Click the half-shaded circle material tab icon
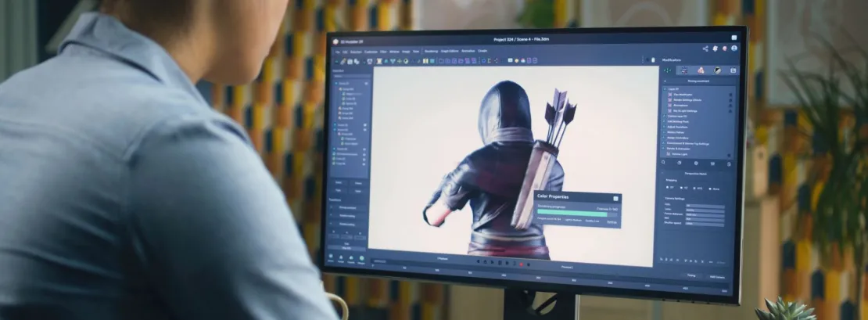 (x=717, y=70)
